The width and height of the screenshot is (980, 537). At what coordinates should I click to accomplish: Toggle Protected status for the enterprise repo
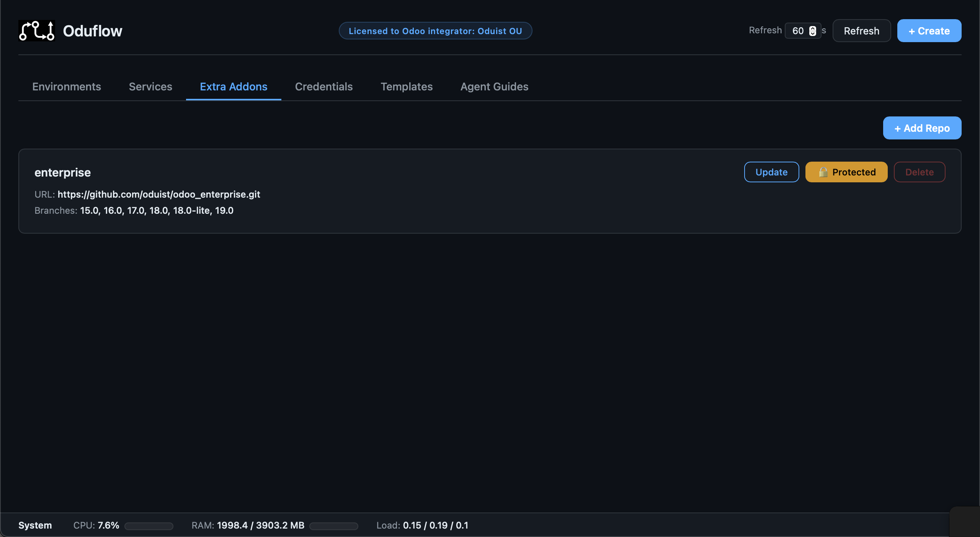pos(846,172)
